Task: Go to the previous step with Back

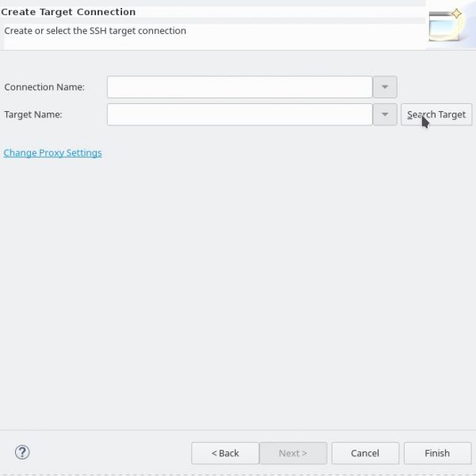Action: tap(225, 453)
